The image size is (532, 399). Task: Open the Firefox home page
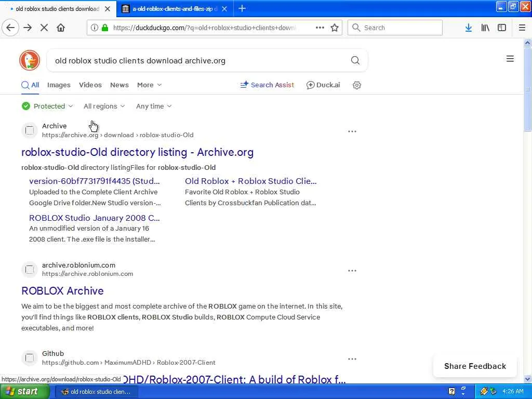[x=61, y=28]
